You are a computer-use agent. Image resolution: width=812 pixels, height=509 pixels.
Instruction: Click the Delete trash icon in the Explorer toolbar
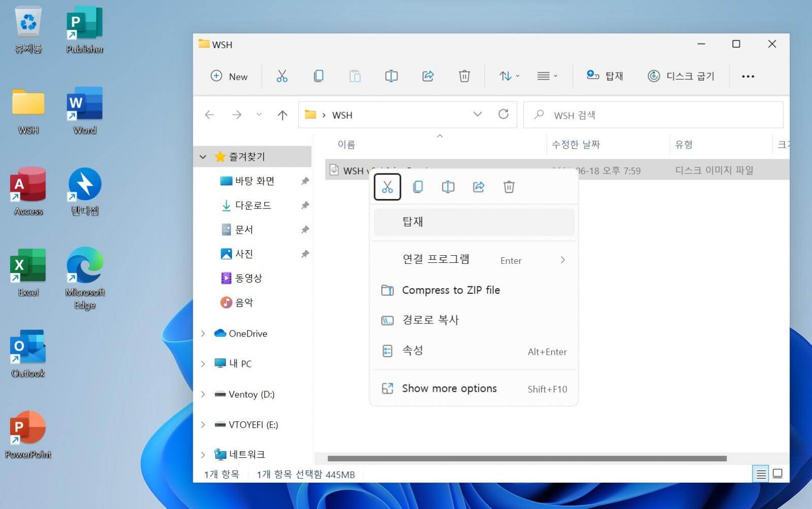tap(464, 76)
